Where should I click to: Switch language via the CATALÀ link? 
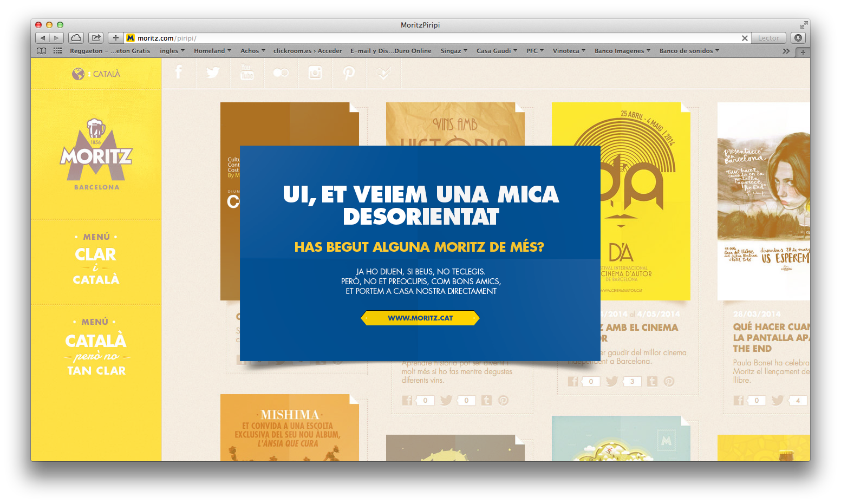point(106,74)
